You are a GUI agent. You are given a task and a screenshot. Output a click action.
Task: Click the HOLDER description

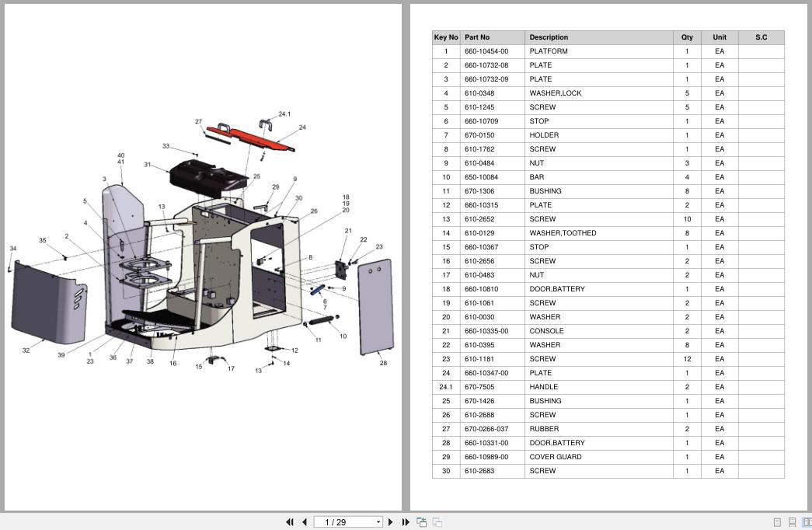[544, 135]
